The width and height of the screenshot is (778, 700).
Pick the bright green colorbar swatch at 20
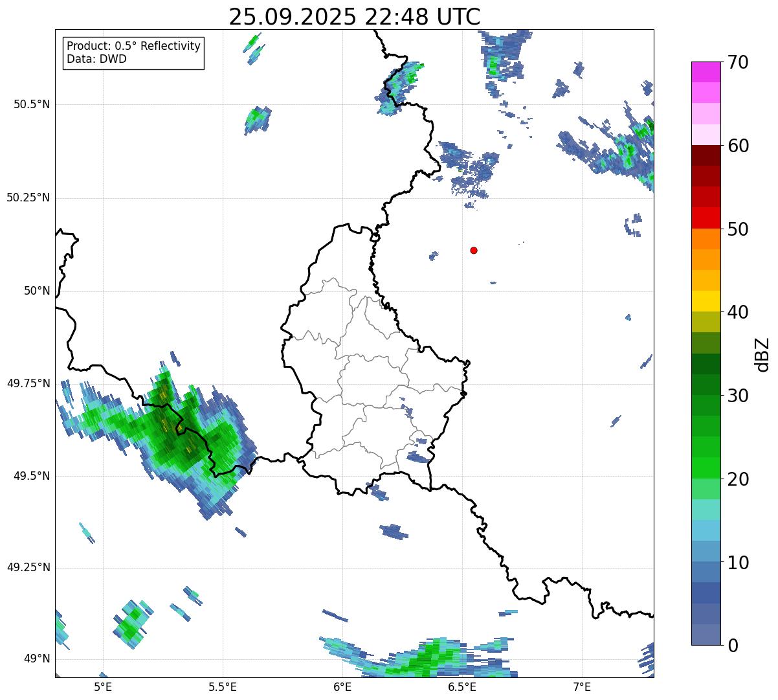coord(706,468)
